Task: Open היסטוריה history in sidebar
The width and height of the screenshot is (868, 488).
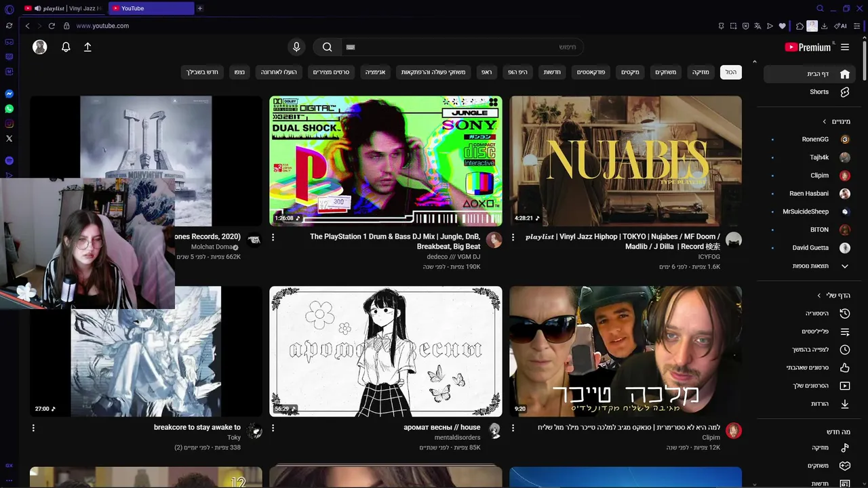Action: coord(810,313)
